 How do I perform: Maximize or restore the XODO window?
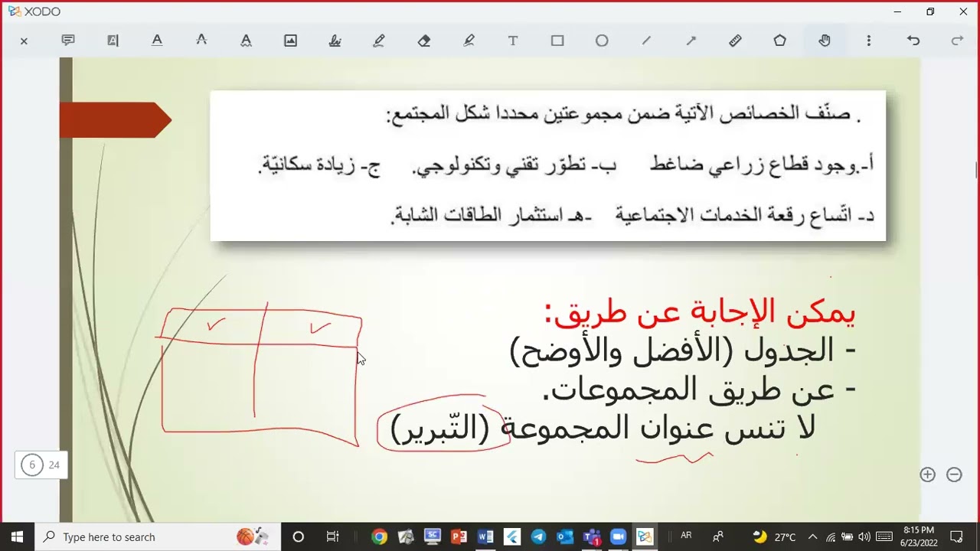coord(930,11)
